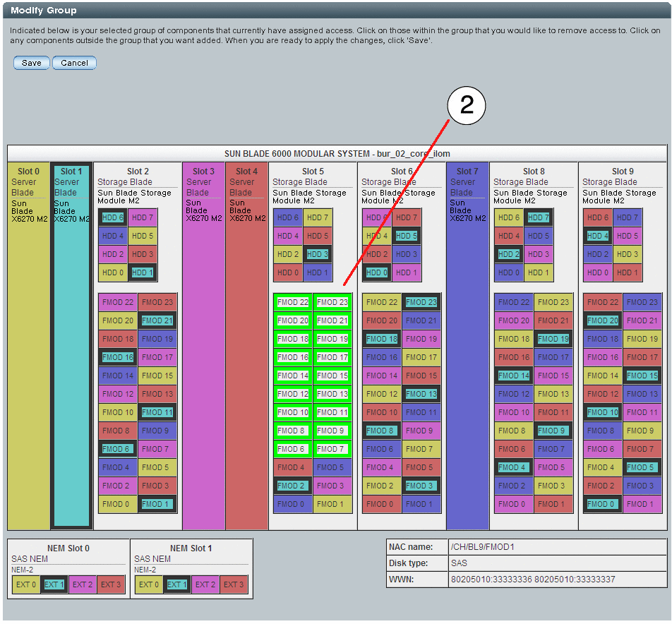The width and height of the screenshot is (672, 624).
Task: Select the Slot 1 Server Blade column
Action: pyautogui.click(x=71, y=346)
